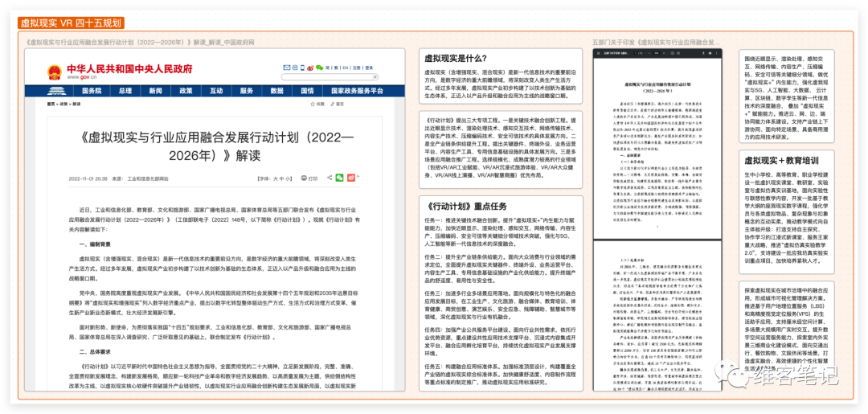Click the web card caption ending 解读_中国政府网
The width and height of the screenshot is (868, 414).
[140, 42]
